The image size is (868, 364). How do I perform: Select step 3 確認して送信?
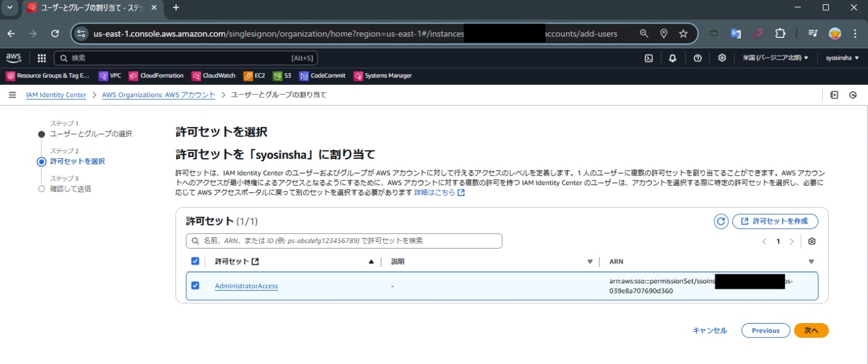[71, 189]
